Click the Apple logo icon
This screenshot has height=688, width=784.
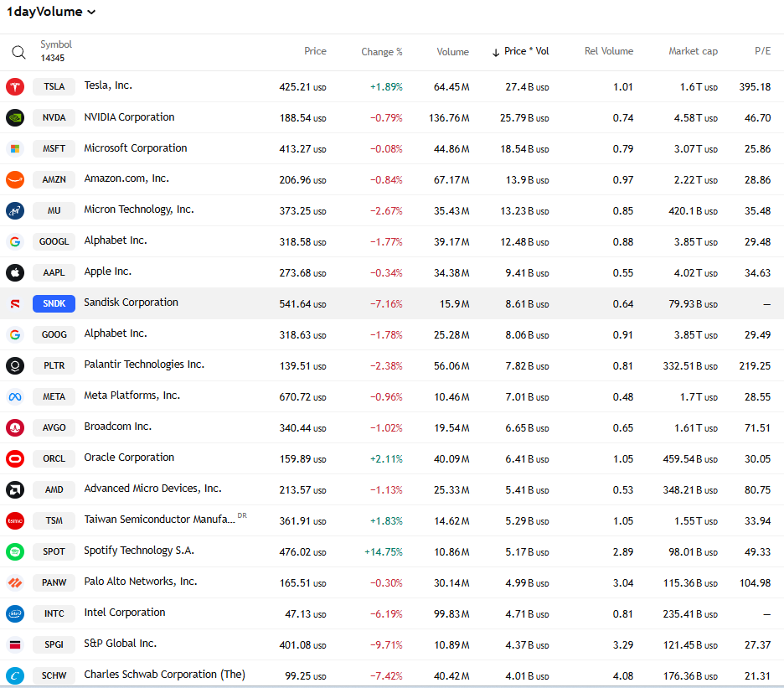(x=15, y=272)
